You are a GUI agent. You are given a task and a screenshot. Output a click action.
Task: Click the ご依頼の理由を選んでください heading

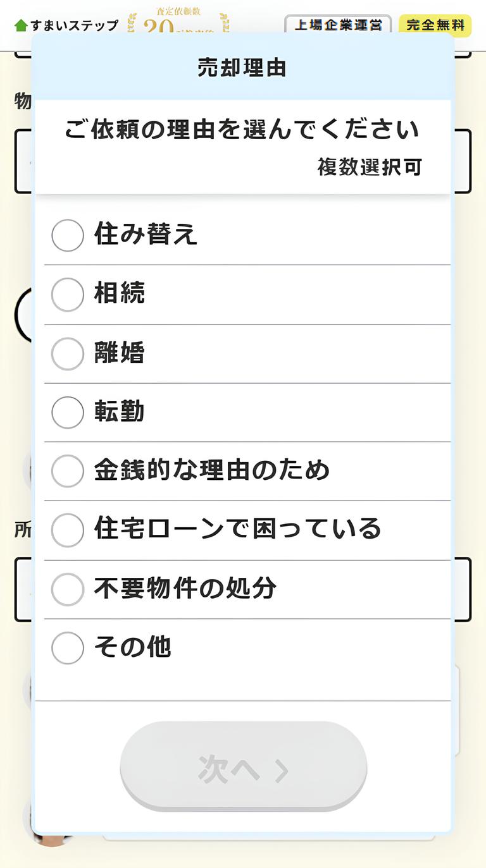pos(242,130)
